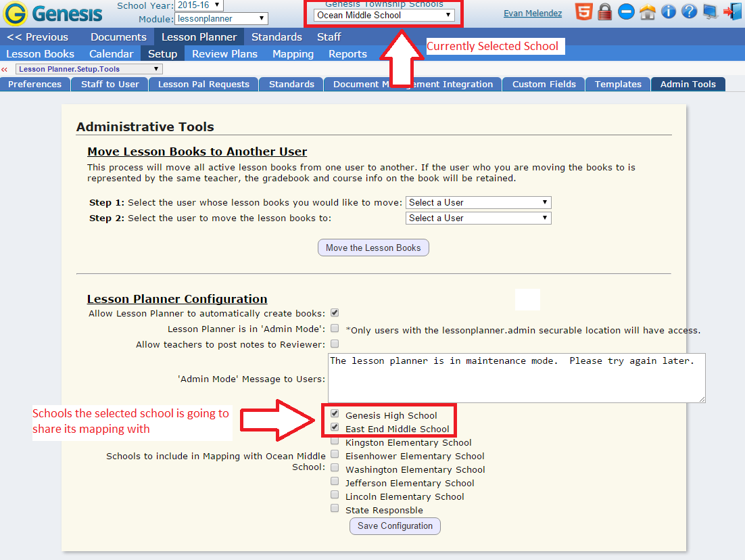
Task: Open the Reports submenu
Action: click(347, 53)
